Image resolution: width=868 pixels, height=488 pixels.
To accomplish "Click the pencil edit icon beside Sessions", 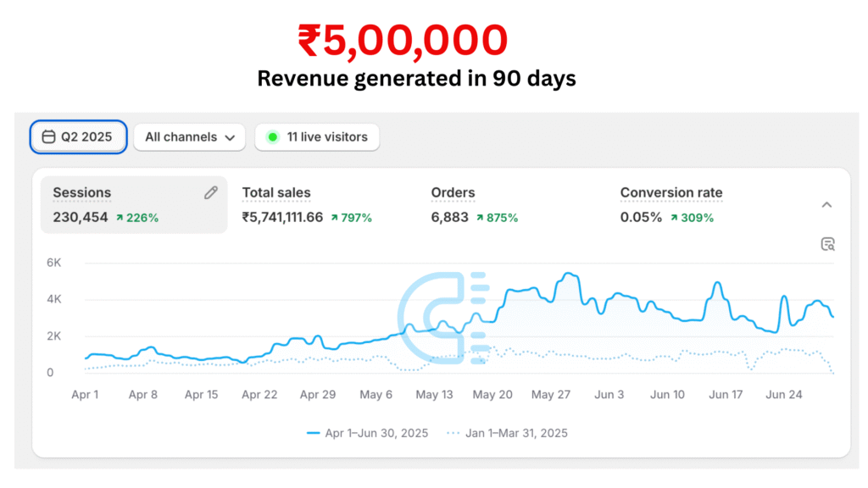I will 211,192.
